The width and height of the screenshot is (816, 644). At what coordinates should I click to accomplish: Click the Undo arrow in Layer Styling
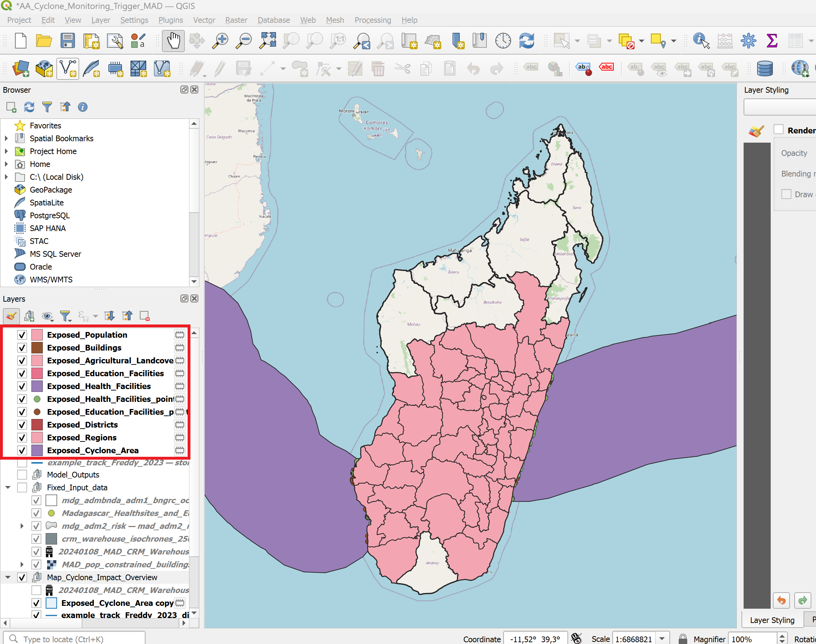781,600
